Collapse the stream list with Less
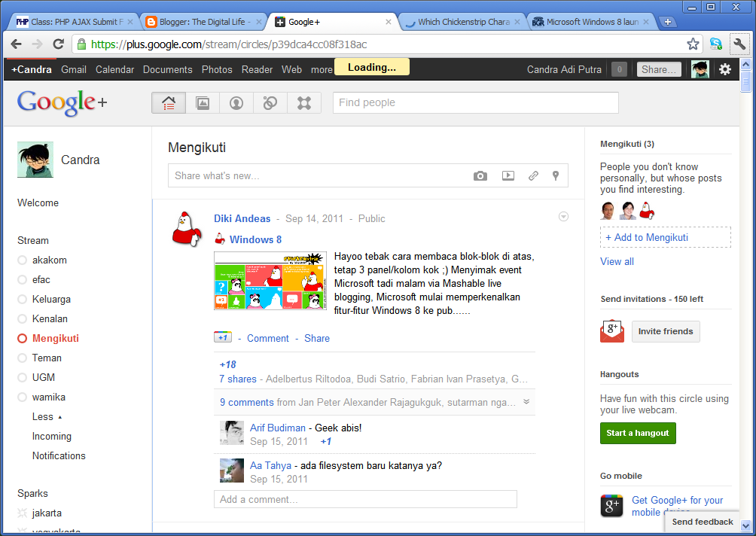Image resolution: width=756 pixels, height=536 pixels. [x=41, y=416]
